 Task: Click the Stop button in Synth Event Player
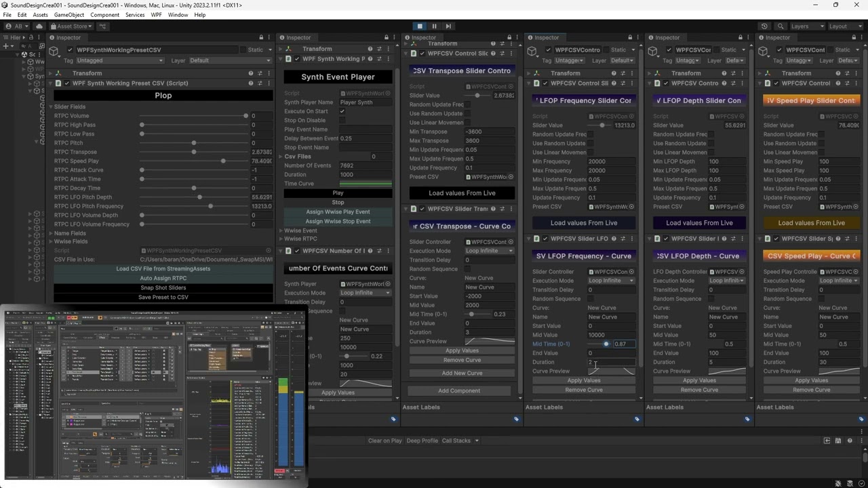click(x=338, y=203)
